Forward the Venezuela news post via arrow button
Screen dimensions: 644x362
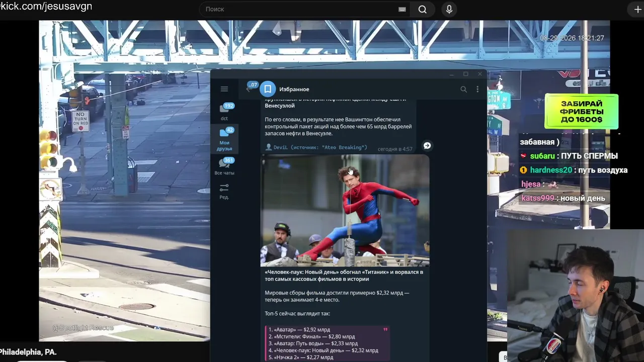coord(427,145)
